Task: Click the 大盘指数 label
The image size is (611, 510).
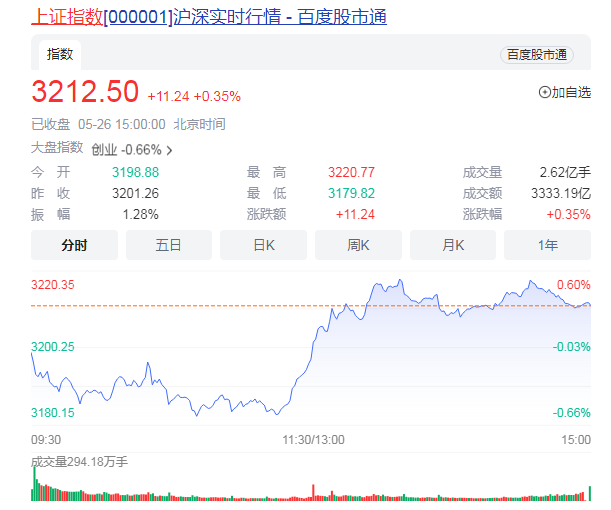Action: pos(57,148)
